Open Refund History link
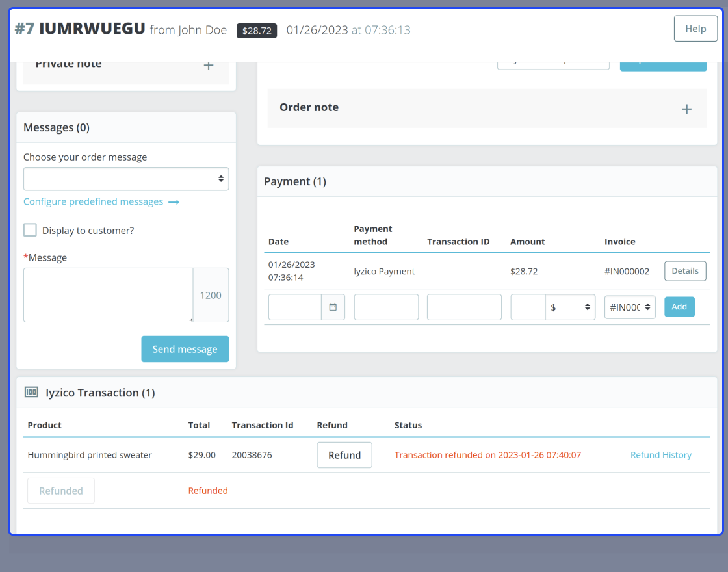 [660, 455]
